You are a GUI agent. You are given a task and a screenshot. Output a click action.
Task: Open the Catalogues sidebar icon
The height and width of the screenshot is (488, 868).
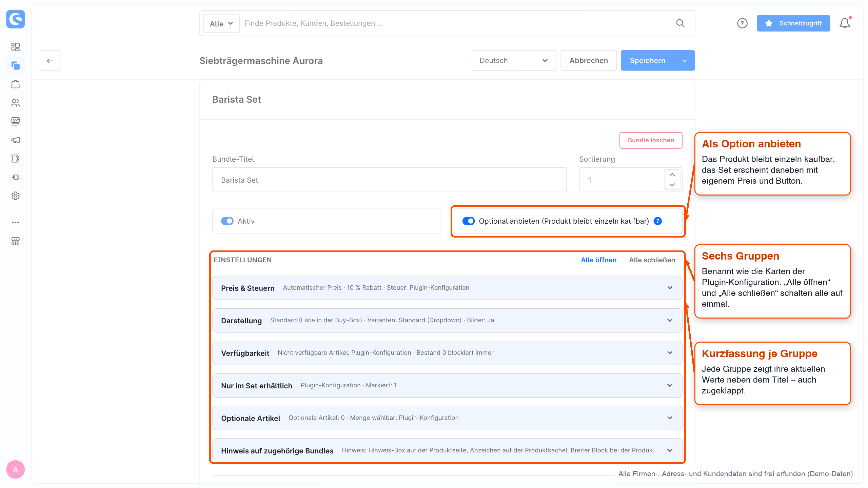pyautogui.click(x=15, y=65)
